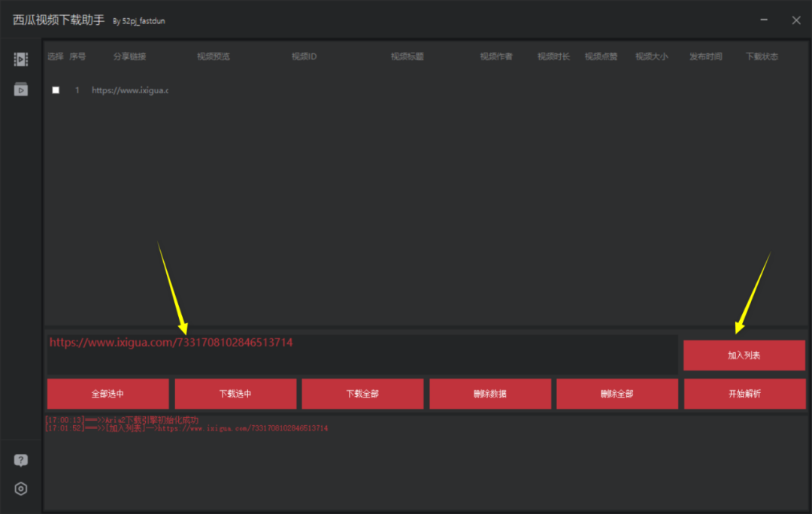The image size is (812, 514).
Task: Open the help question mark icon
Action: point(21,461)
